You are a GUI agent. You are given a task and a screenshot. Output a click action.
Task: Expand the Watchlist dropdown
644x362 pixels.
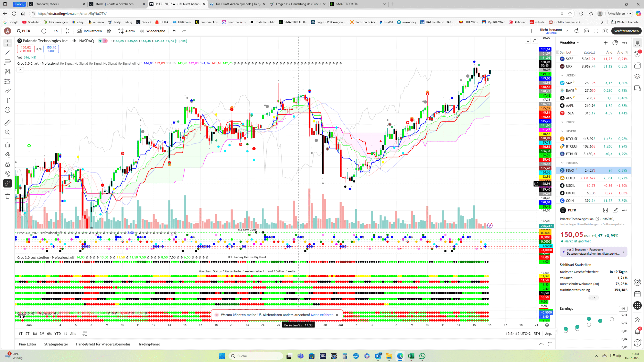(569, 43)
